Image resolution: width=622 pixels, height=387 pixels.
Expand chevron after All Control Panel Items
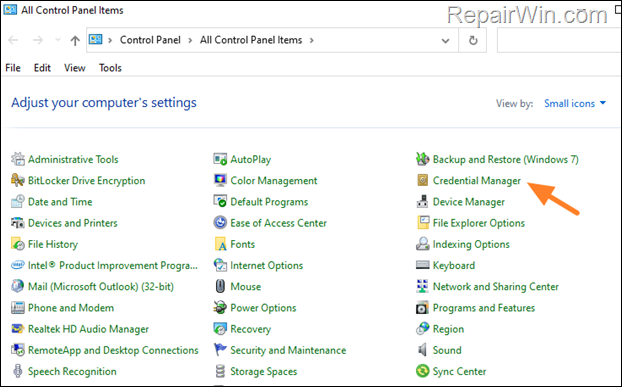point(312,40)
